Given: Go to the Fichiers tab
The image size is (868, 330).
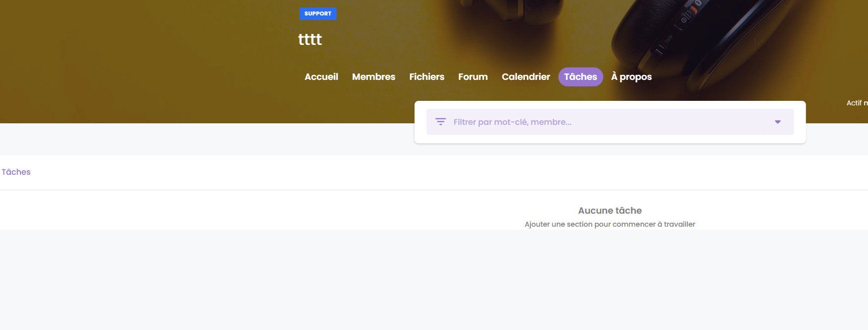Looking at the screenshot, I should (x=426, y=77).
